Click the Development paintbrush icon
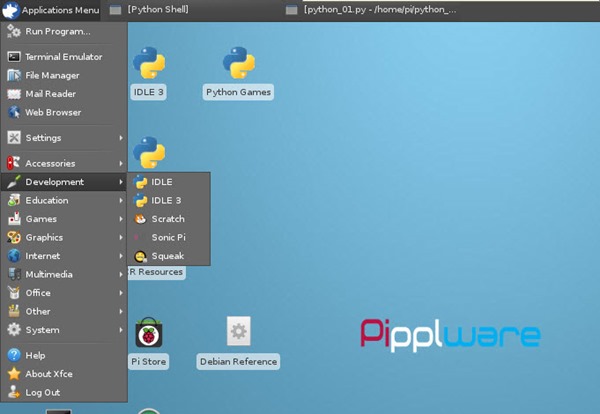600x414 pixels. pos(14,182)
